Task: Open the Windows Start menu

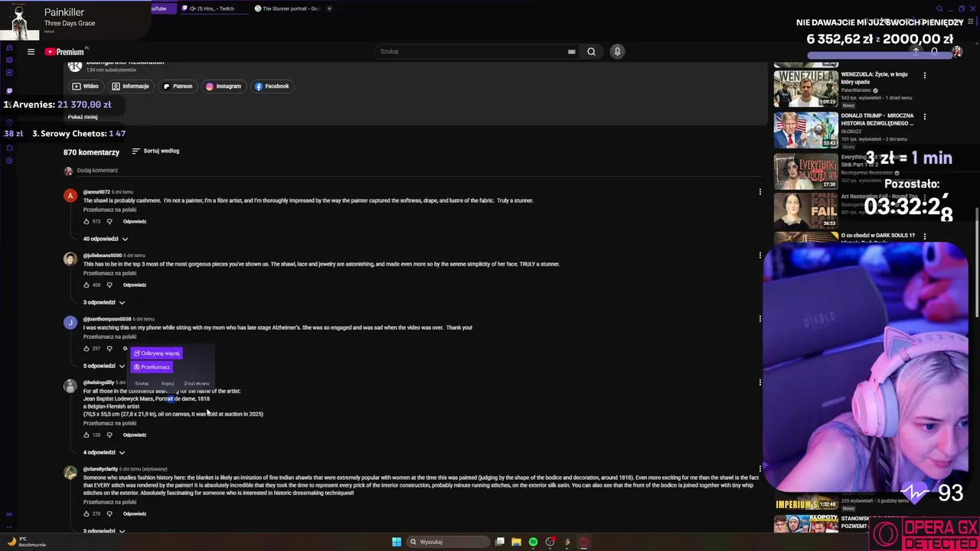Action: (x=397, y=542)
